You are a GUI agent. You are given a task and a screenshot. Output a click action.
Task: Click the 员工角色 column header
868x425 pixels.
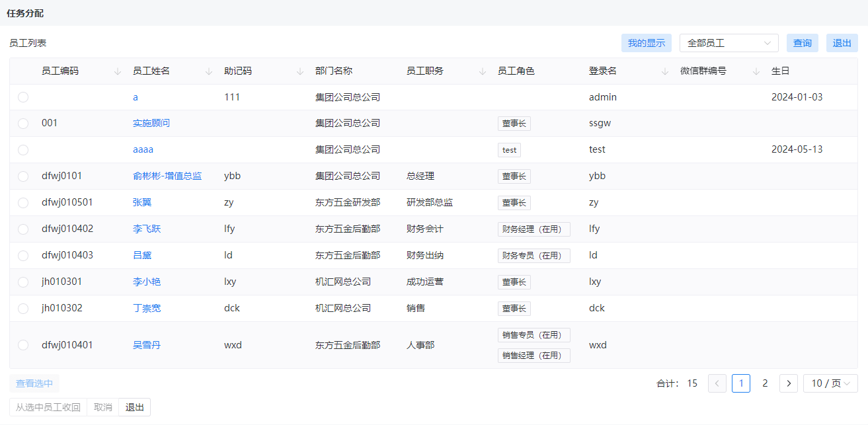pyautogui.click(x=516, y=71)
